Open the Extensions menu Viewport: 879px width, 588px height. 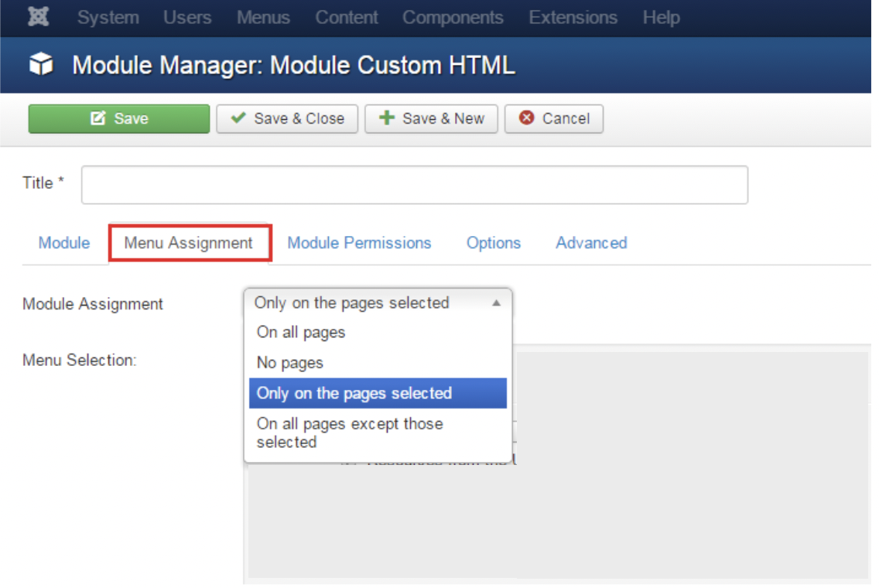(573, 18)
